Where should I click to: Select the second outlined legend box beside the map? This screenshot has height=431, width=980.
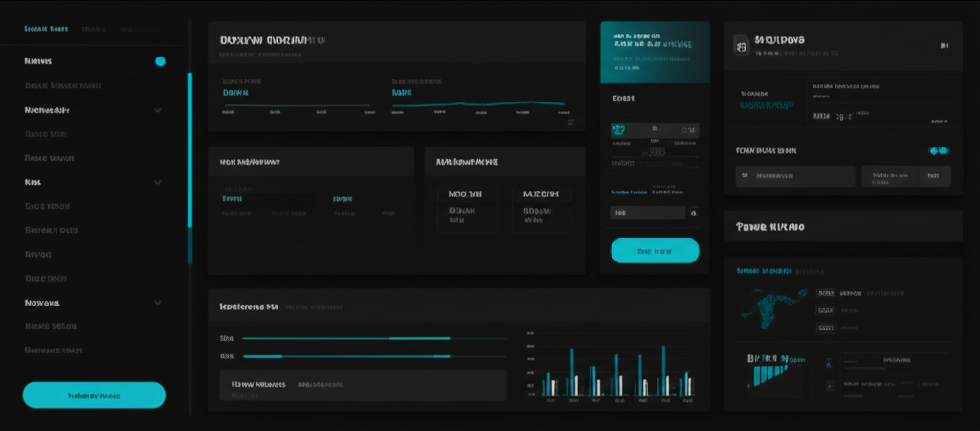pyautogui.click(x=826, y=310)
